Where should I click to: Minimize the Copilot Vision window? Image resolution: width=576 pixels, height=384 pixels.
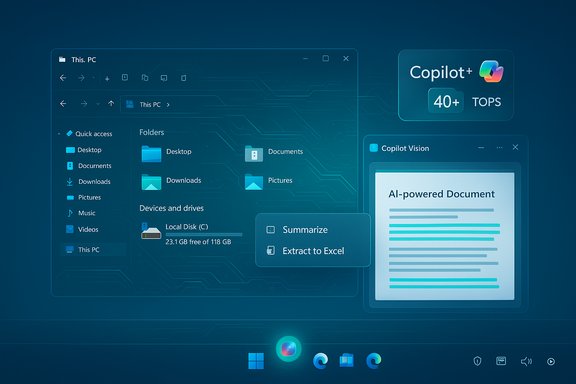coord(481,148)
